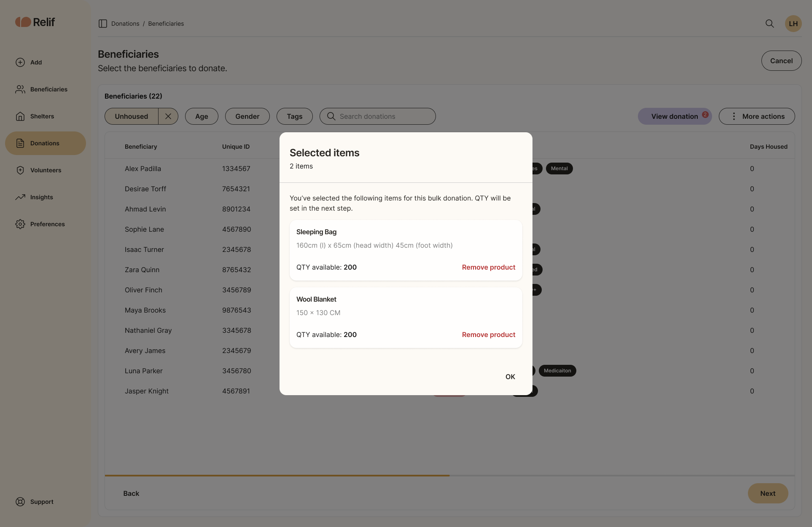Click the Mental tag on Alex Padilla row
Screen dimensions: 812x527
click(559, 169)
